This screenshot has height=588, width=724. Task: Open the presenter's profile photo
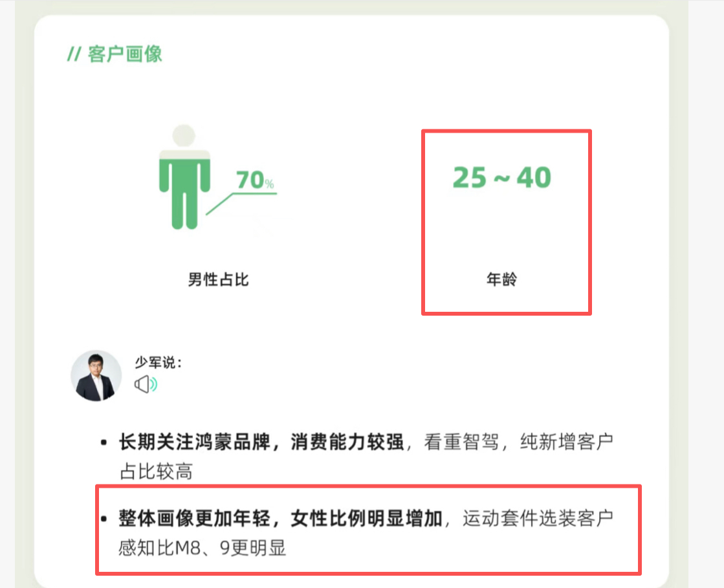click(x=96, y=376)
